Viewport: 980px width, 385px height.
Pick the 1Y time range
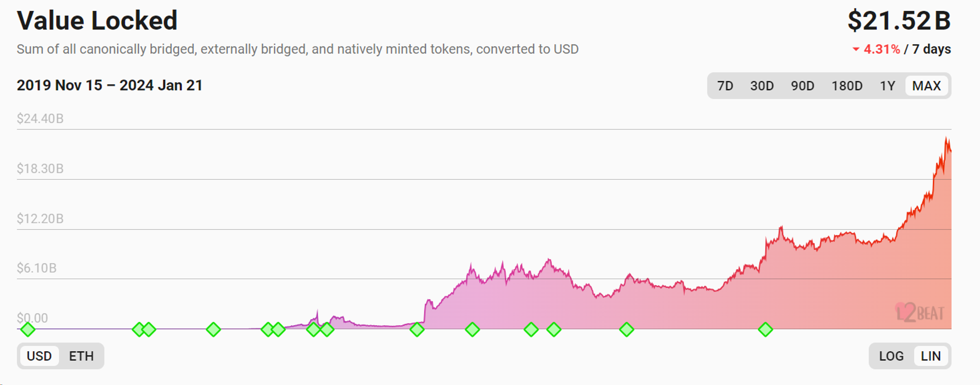tap(887, 86)
